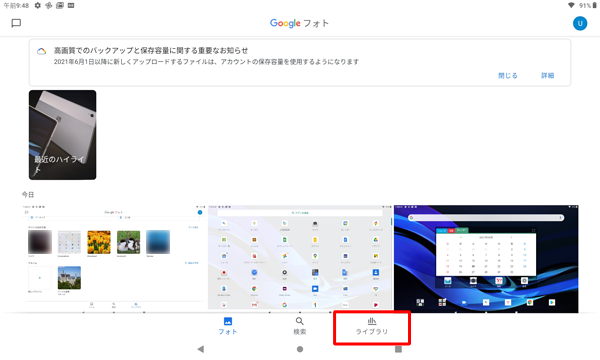600x360 pixels.
Task: Switch to the フォト tab
Action: 228,326
